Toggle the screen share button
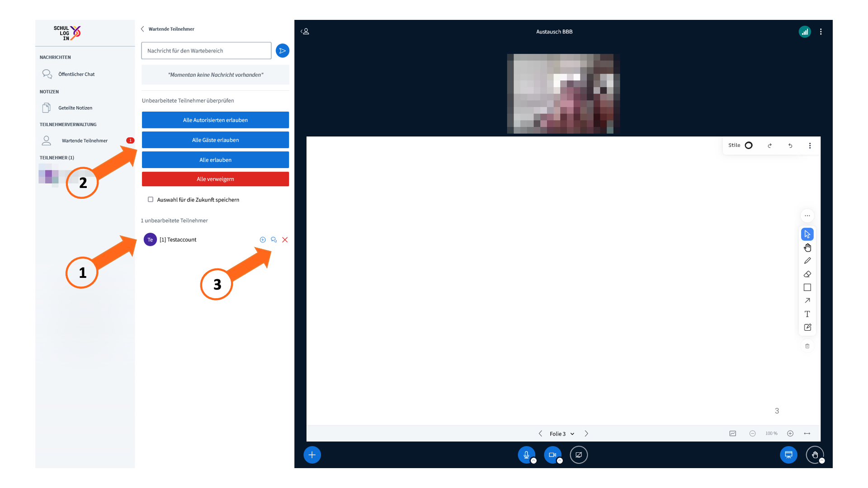This screenshot has width=868, height=488. click(579, 455)
